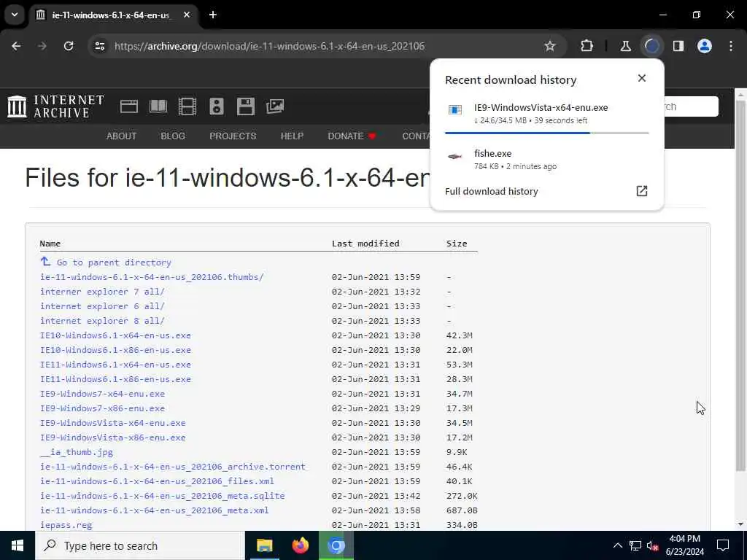Bookmark this page with the star icon
The width and height of the screenshot is (747, 560).
(x=550, y=46)
